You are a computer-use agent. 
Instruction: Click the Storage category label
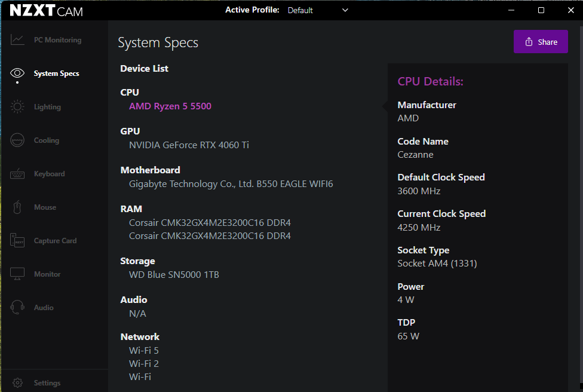(137, 261)
